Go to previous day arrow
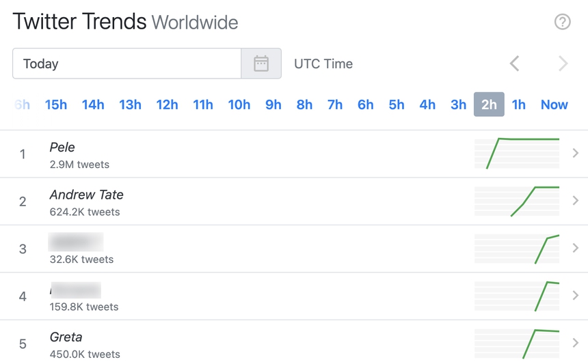The height and width of the screenshot is (364, 588). click(x=515, y=64)
